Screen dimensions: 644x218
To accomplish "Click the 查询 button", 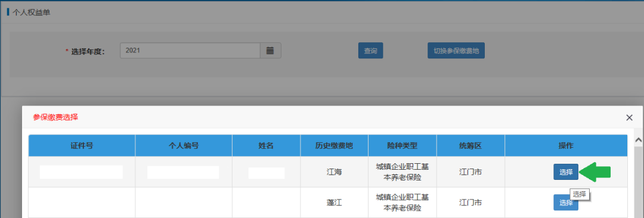I will [x=370, y=51].
